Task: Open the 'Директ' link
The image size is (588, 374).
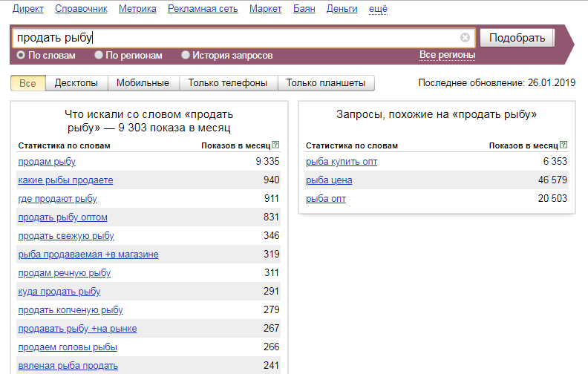Action: click(28, 9)
